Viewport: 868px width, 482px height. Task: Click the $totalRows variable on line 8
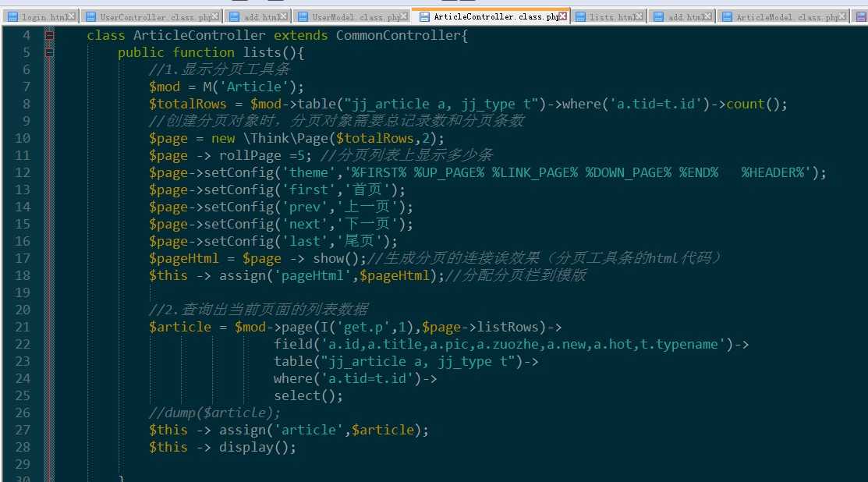pos(187,104)
